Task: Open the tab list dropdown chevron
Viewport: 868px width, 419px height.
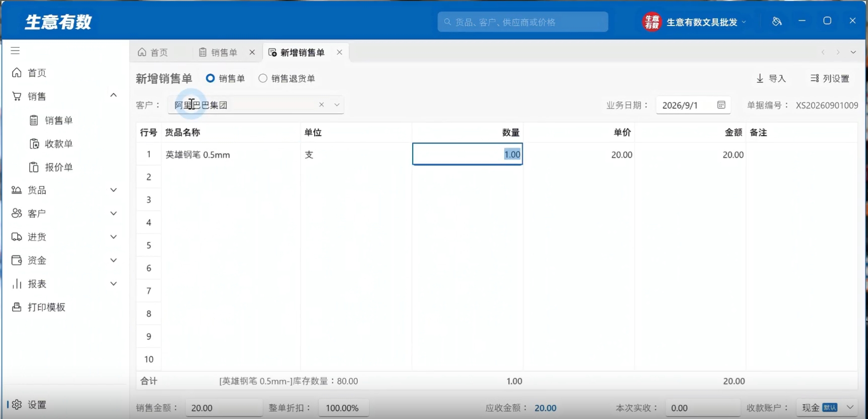Action: [854, 52]
